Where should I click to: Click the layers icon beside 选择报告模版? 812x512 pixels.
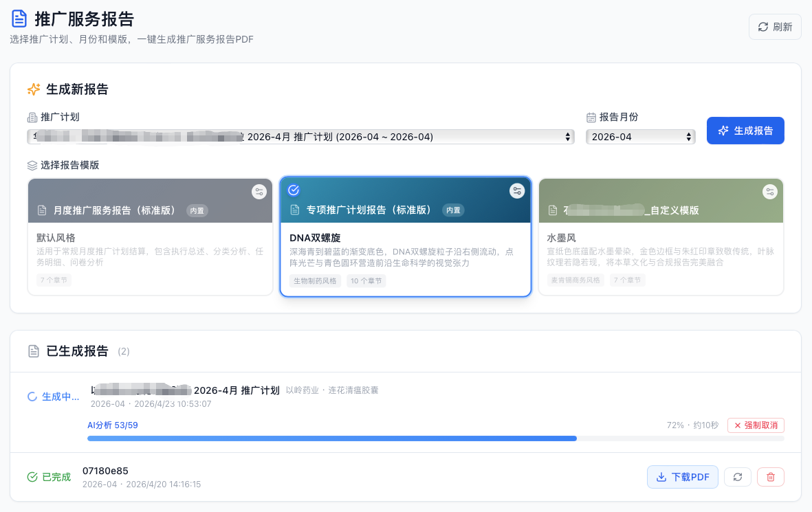pyautogui.click(x=32, y=165)
